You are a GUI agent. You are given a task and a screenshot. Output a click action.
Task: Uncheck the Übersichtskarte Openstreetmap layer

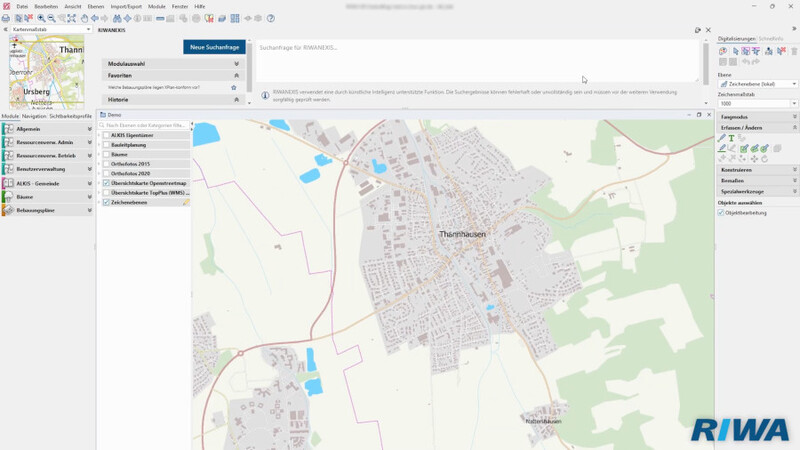pyautogui.click(x=106, y=183)
